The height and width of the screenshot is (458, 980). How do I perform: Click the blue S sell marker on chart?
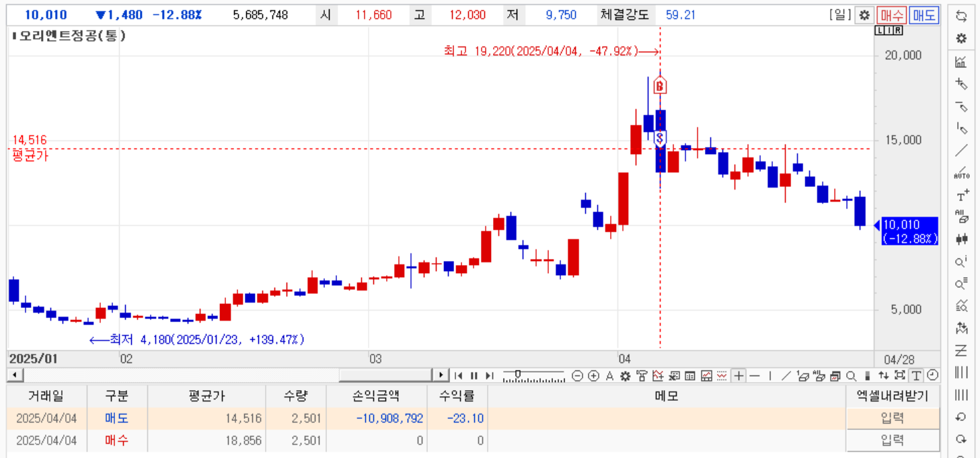tap(660, 139)
